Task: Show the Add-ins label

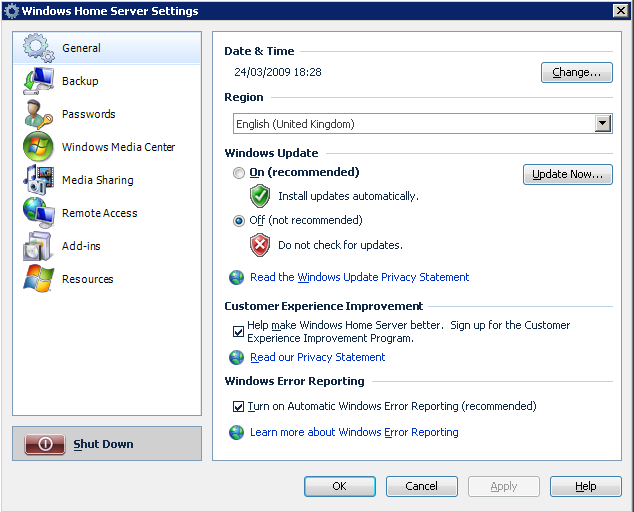Action: pyautogui.click(x=81, y=246)
